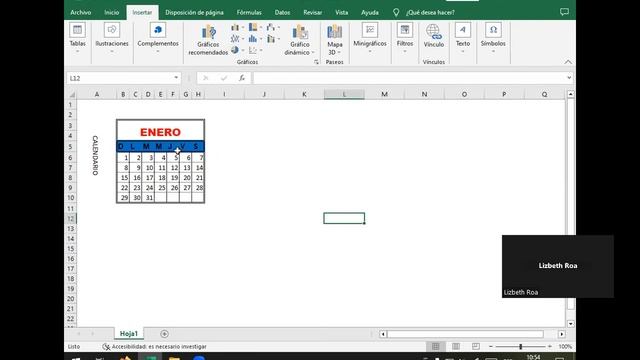The width and height of the screenshot is (640, 360).
Task: Select the Hoja1 sheet tab
Action: coord(129,334)
